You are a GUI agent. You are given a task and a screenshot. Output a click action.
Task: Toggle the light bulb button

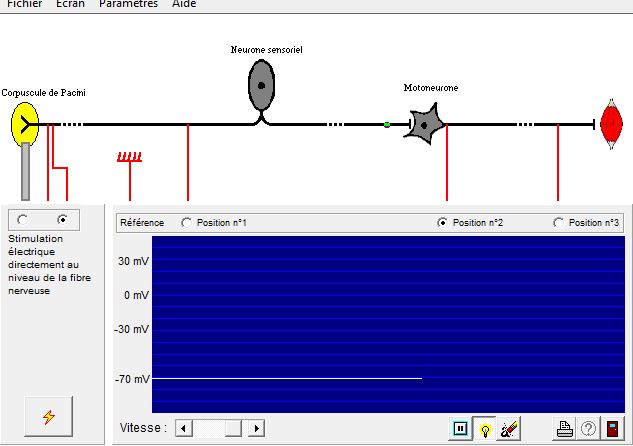point(485,429)
